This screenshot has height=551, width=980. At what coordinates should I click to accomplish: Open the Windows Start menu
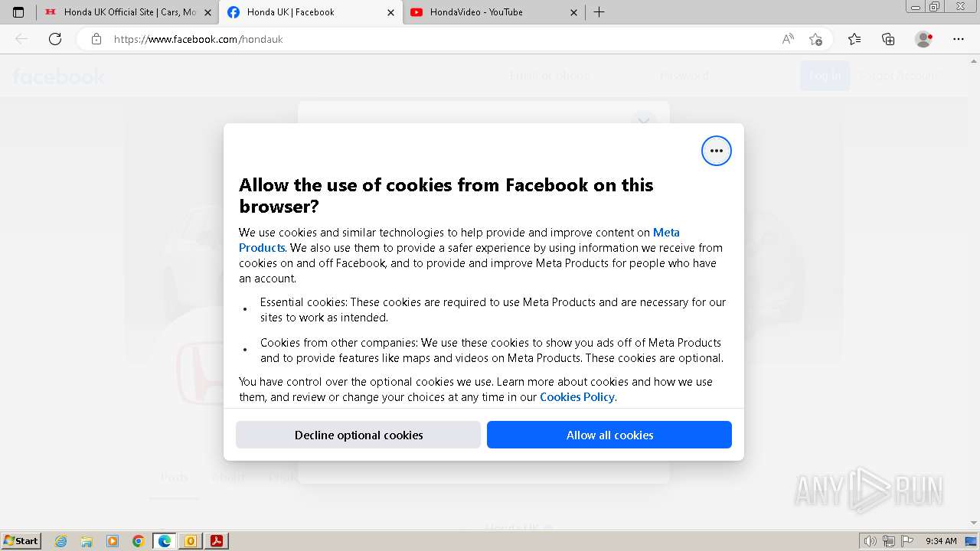pyautogui.click(x=21, y=541)
